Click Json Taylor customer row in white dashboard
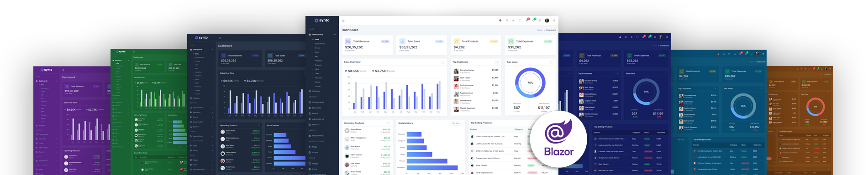Screen dimensions: 868x175 click(x=476, y=78)
